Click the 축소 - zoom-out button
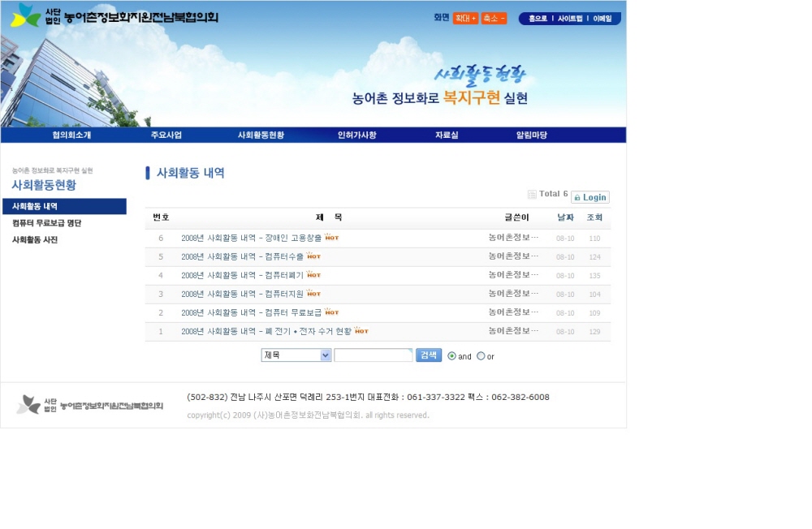The height and width of the screenshot is (529, 812). pyautogui.click(x=494, y=18)
